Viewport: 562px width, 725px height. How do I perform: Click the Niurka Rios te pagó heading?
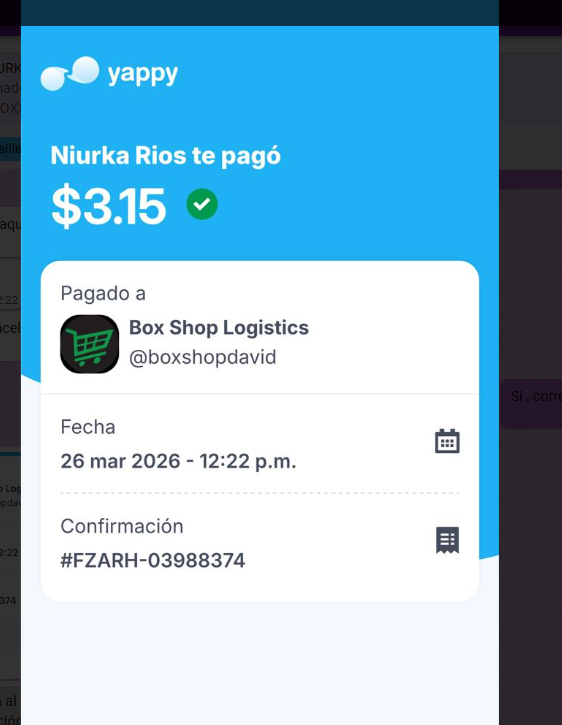click(x=166, y=155)
